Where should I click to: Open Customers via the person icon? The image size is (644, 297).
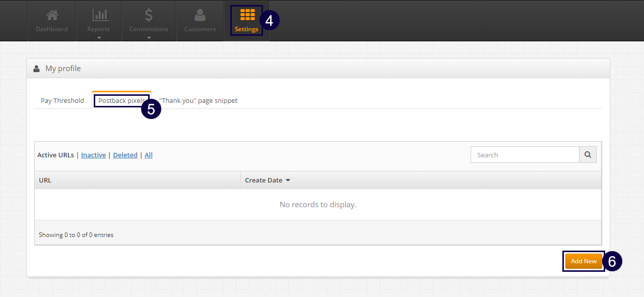point(200,16)
